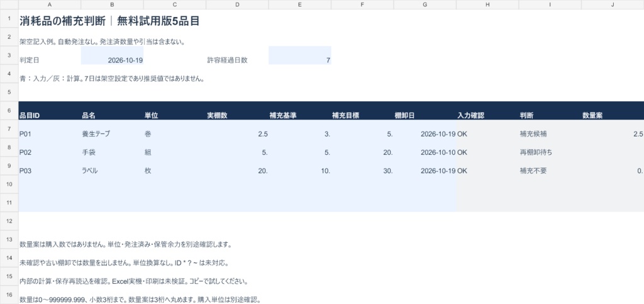
Task: Click the 単位 header cell
Action: coord(175,111)
